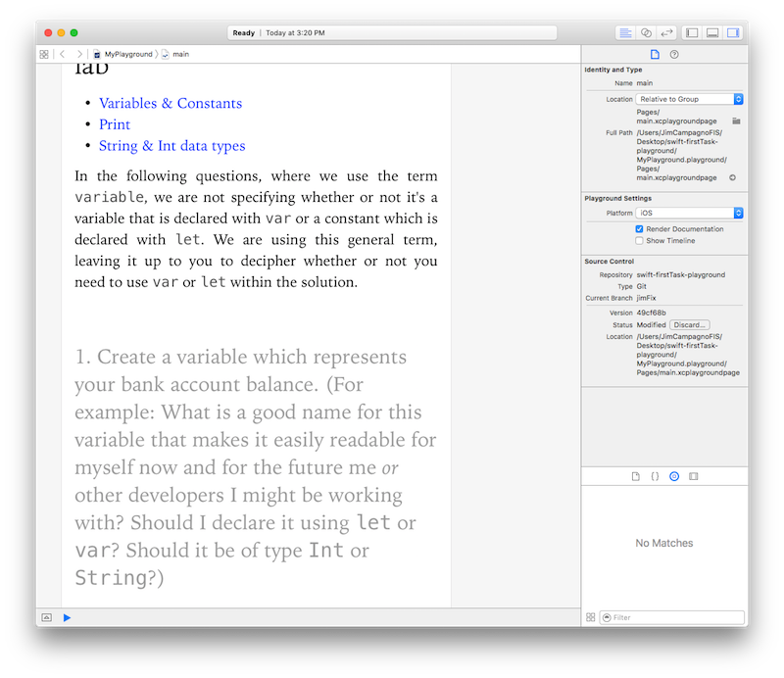Click the main page breadcrumb

[175, 54]
